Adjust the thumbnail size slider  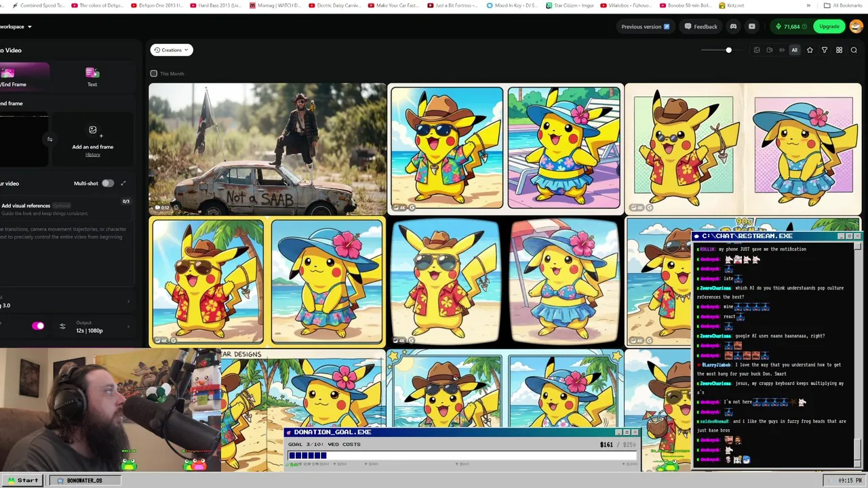728,50
